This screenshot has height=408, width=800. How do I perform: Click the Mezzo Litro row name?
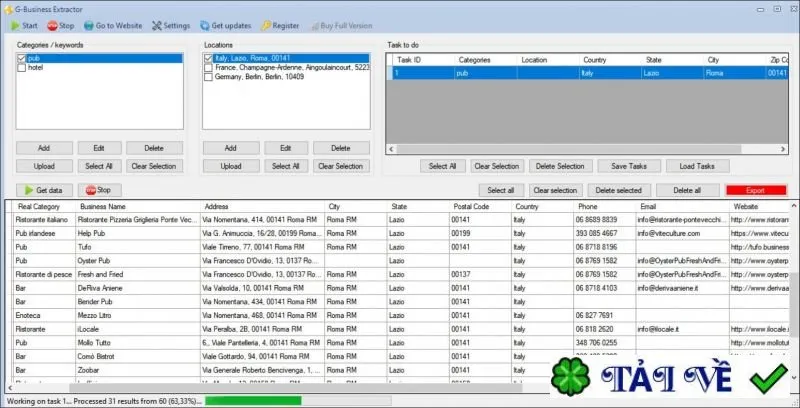[138, 315]
